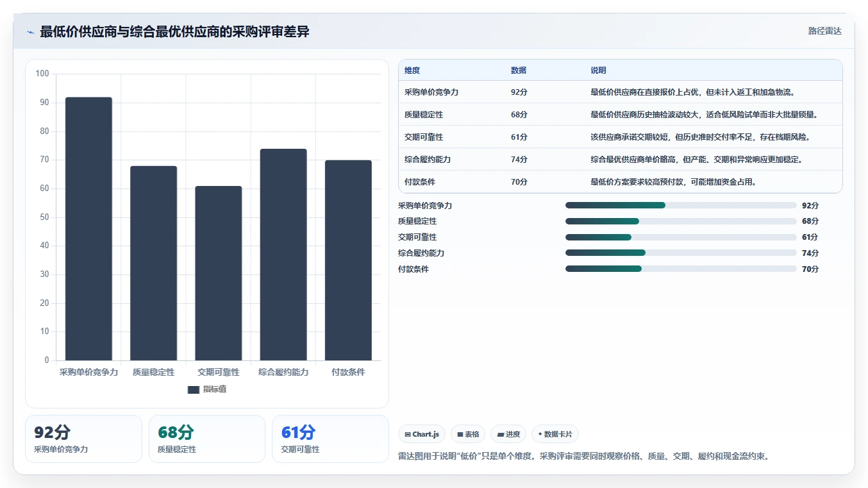Click the 70分 value beside the progress bars
The width and height of the screenshot is (868, 488).
[810, 269]
